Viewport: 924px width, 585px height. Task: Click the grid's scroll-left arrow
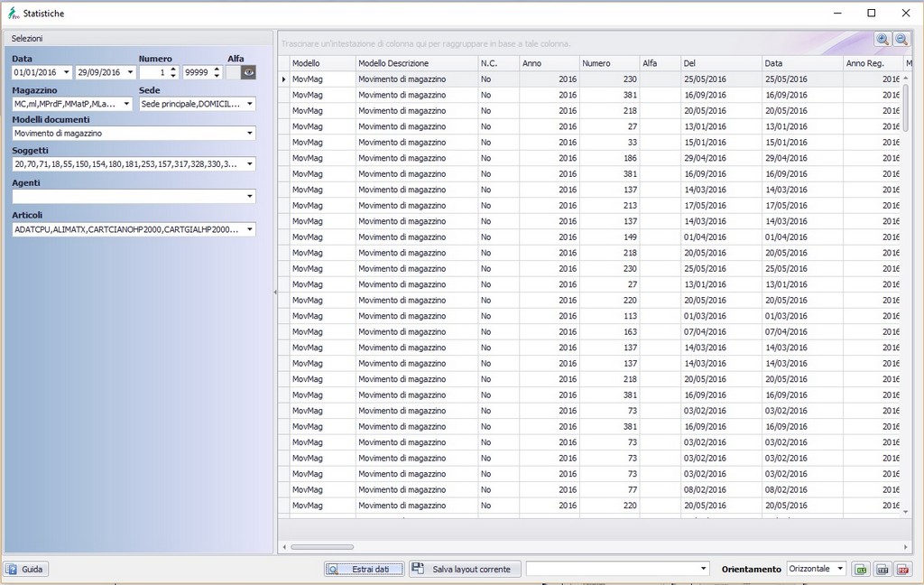(x=284, y=547)
